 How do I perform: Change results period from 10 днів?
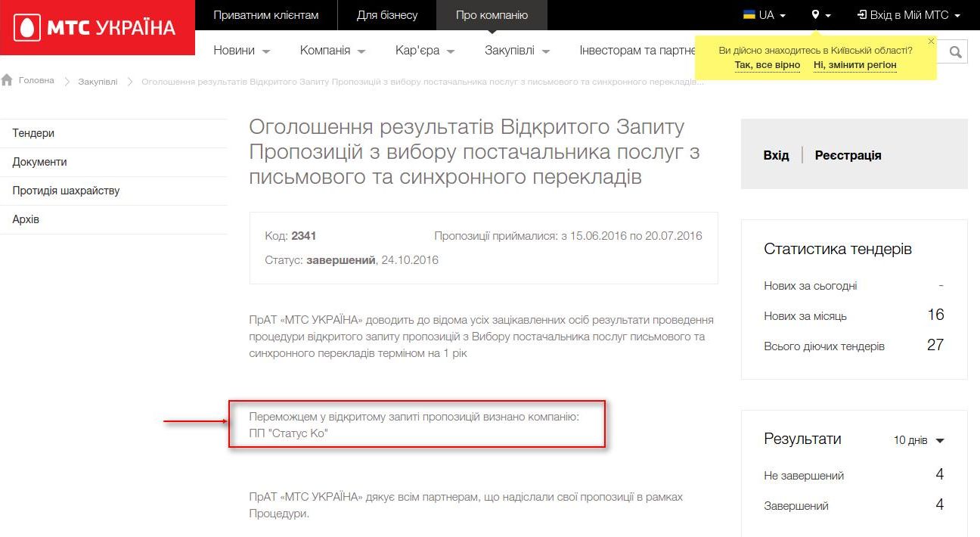[919, 440]
